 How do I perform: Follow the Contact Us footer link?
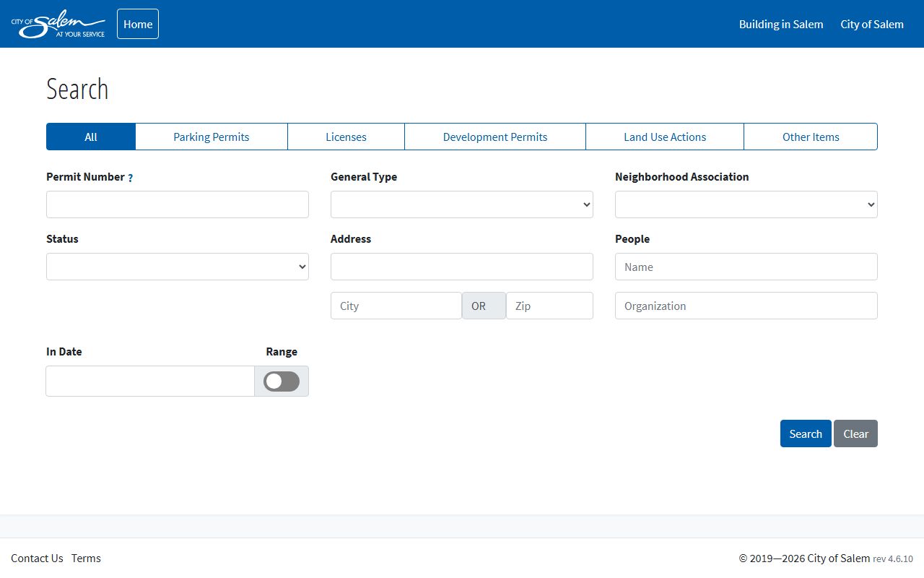(37, 558)
